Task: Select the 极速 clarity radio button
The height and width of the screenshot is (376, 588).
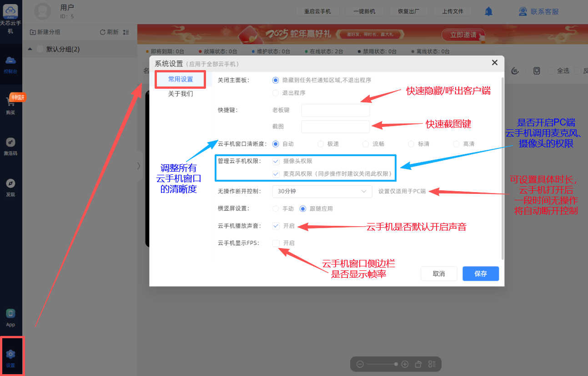Action: pyautogui.click(x=320, y=144)
